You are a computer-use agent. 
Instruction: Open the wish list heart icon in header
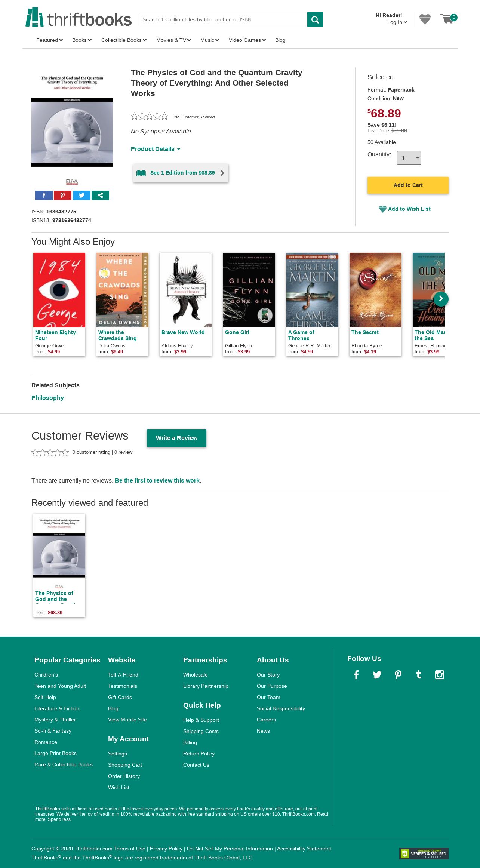(x=425, y=19)
